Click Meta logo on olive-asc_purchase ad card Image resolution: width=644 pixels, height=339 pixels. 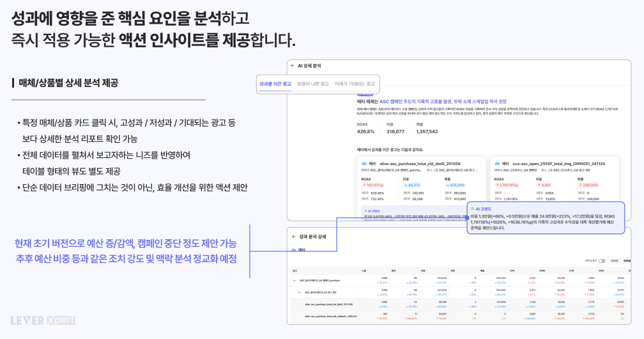364,164
